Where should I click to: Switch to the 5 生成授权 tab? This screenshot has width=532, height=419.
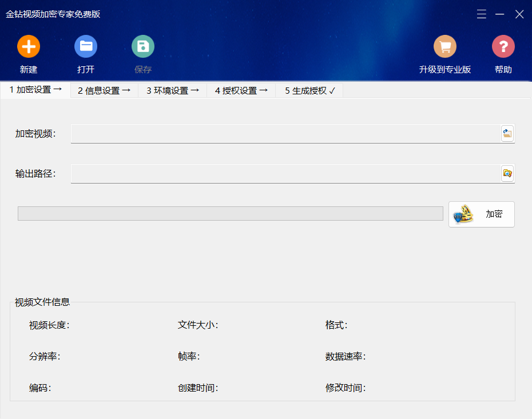tap(309, 90)
